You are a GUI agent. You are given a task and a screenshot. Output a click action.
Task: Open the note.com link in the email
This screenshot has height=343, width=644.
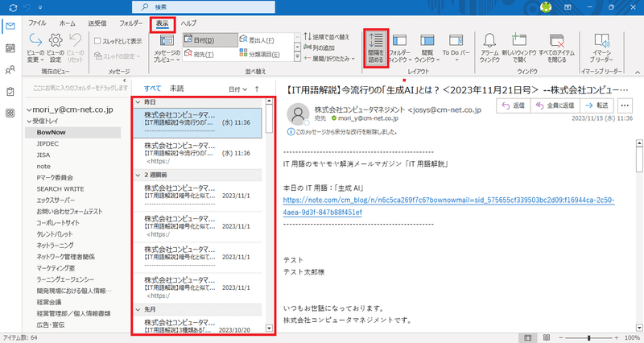[x=448, y=206]
